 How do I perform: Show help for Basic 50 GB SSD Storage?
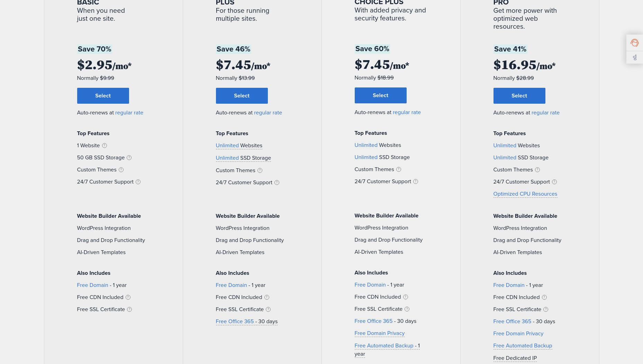(129, 158)
